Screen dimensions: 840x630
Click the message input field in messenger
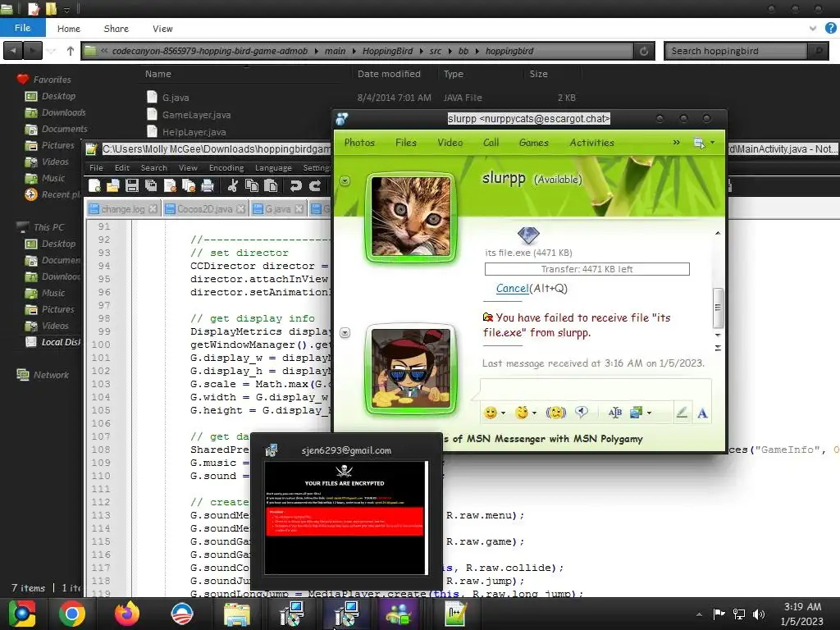(596, 389)
